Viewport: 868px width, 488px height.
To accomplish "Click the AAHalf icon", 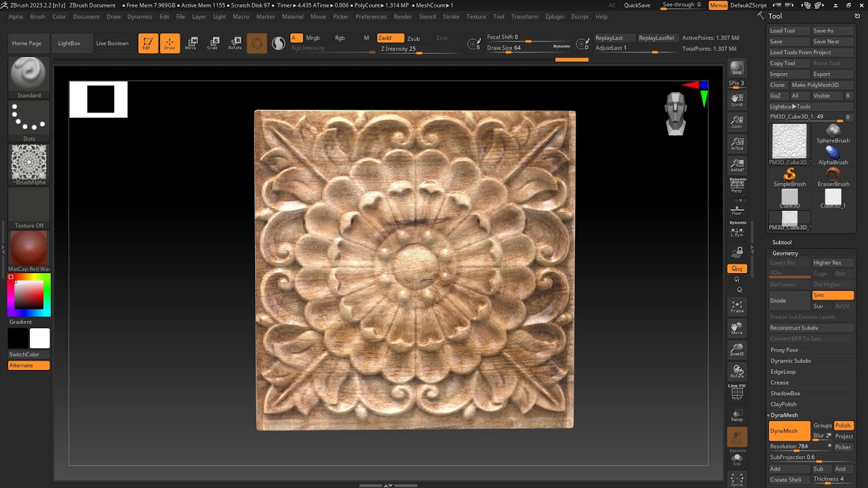I will point(737,165).
